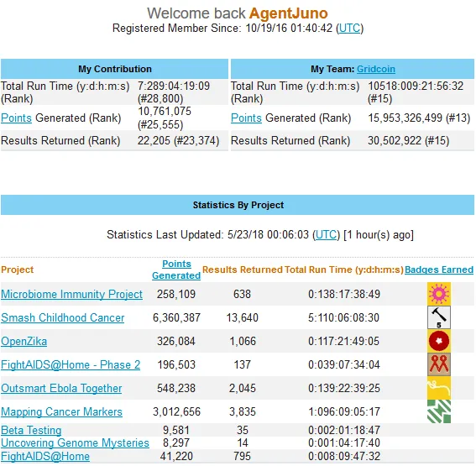The width and height of the screenshot is (476, 466).
Task: Click results value 1,066 for OpenZika
Action: [243, 341]
